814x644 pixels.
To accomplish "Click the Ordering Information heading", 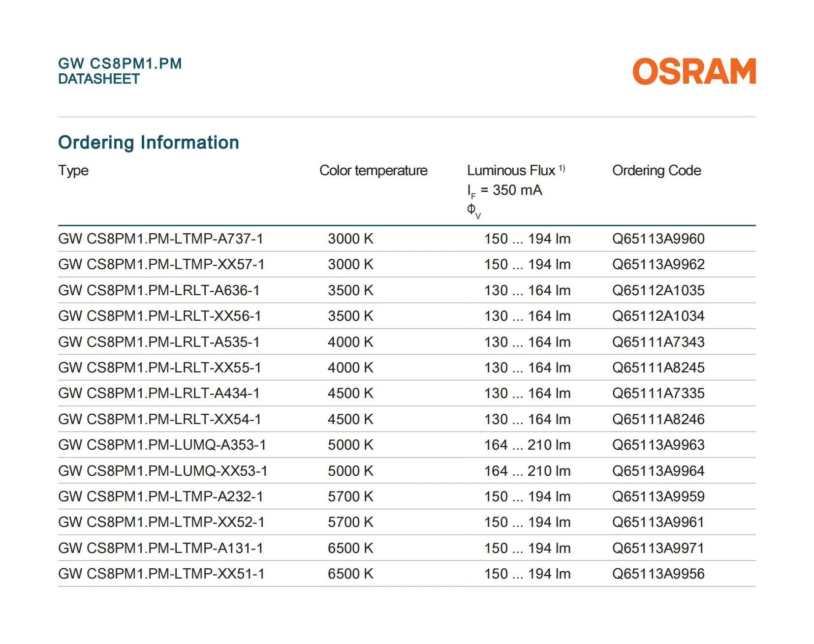I will coord(148,143).
